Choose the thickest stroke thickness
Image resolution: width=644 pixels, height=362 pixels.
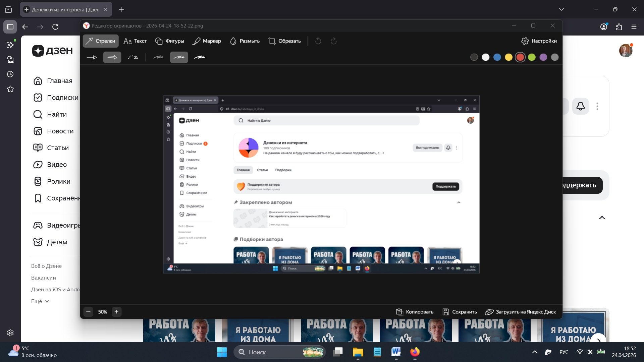click(x=200, y=57)
